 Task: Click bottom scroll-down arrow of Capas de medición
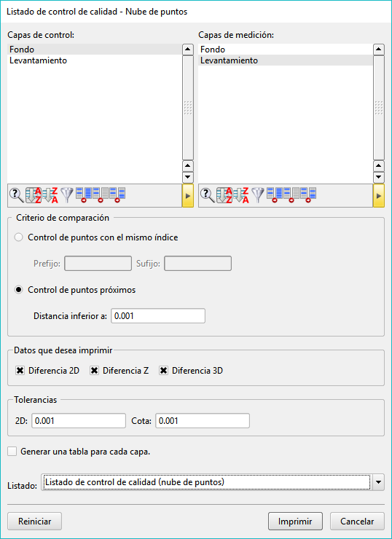click(379, 178)
